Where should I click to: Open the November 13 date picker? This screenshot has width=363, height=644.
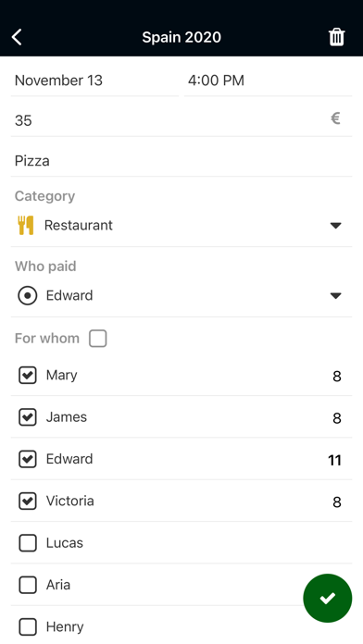point(94,80)
